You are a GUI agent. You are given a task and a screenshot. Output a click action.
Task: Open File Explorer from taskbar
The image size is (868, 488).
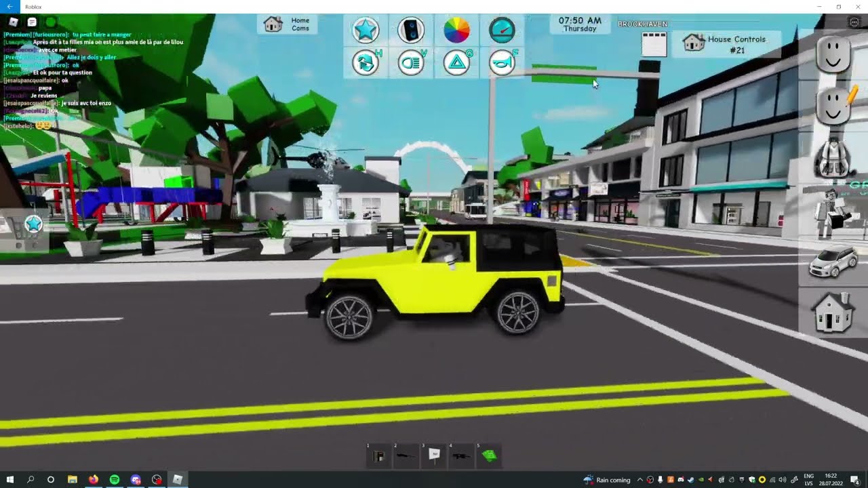point(73,480)
